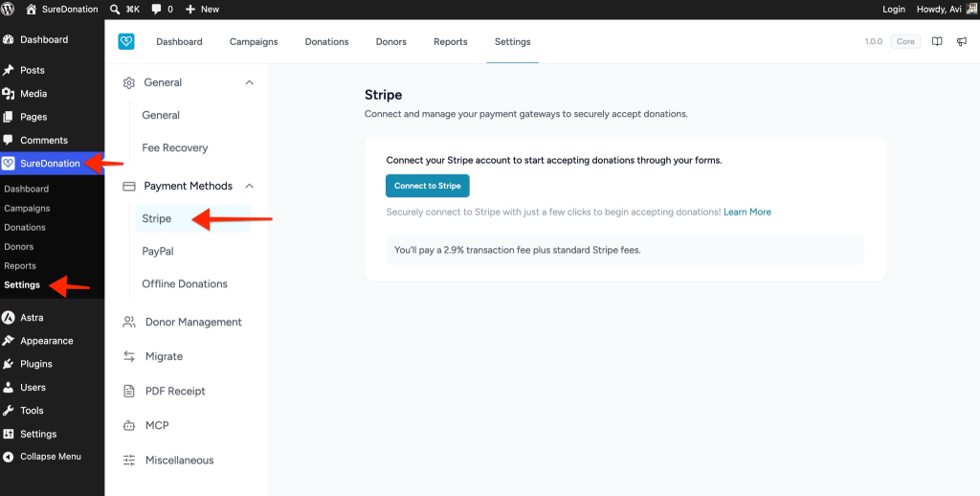Click the General gear icon
980x496 pixels.
[x=129, y=82]
